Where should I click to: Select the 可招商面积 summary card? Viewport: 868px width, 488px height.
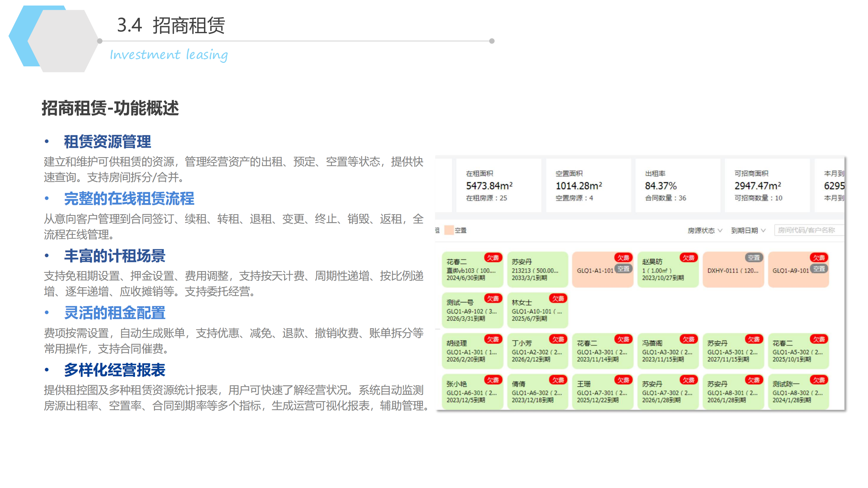(x=767, y=185)
